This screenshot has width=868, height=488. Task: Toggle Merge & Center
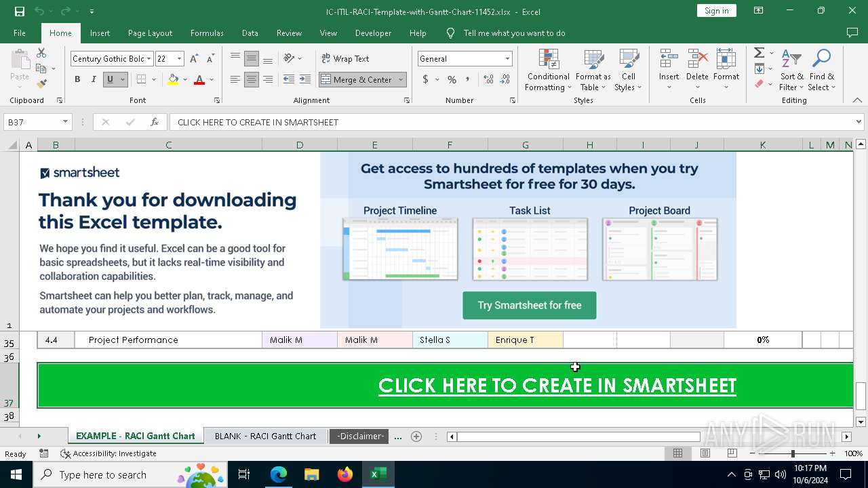click(x=357, y=79)
